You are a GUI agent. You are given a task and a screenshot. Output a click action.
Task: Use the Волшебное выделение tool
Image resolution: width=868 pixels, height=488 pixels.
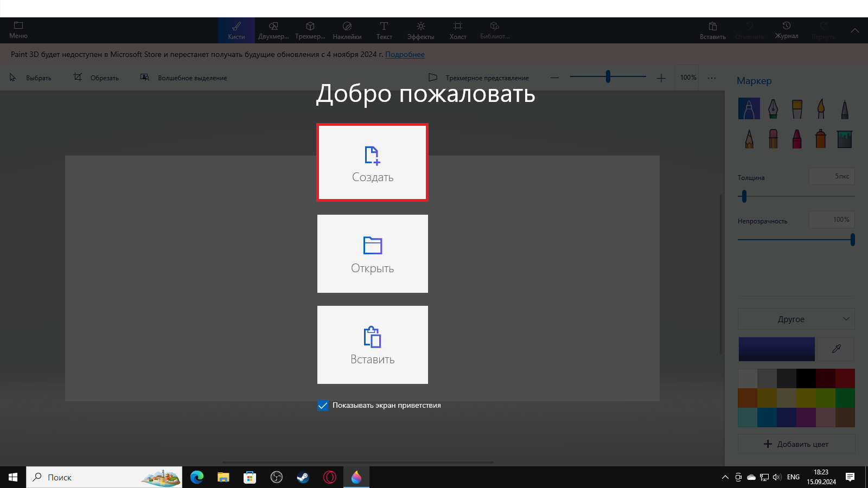[x=183, y=78]
